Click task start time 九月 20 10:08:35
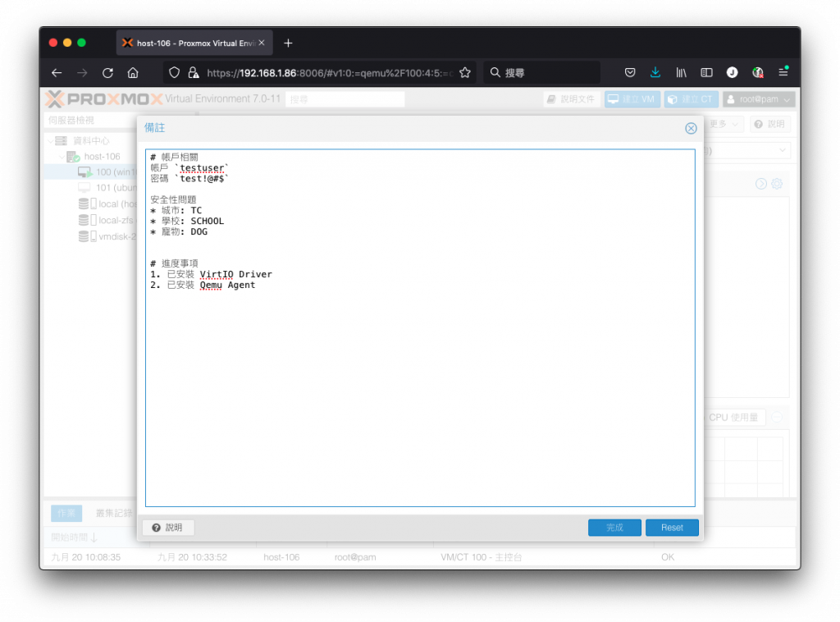 85,557
